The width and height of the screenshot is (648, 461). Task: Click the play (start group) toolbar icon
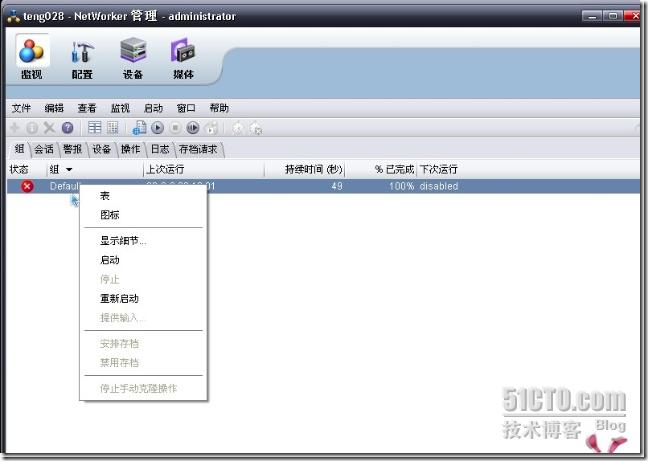(x=157, y=128)
